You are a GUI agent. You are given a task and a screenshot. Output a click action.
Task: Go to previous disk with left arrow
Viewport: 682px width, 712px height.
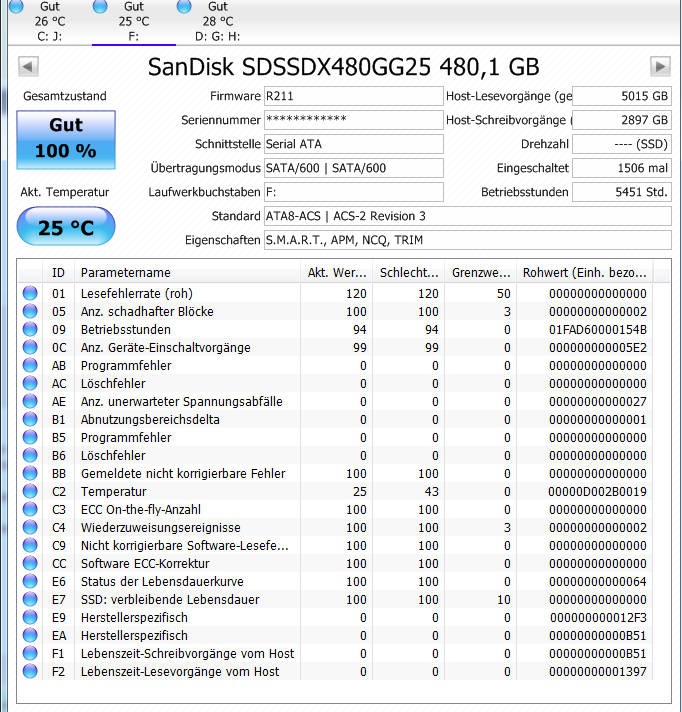28,67
